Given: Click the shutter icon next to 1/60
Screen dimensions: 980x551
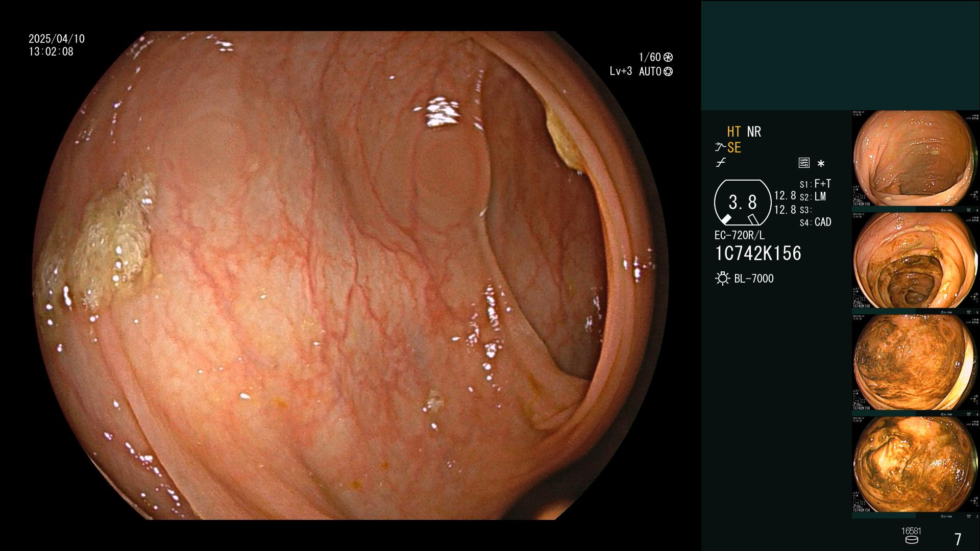Looking at the screenshot, I should click(668, 57).
